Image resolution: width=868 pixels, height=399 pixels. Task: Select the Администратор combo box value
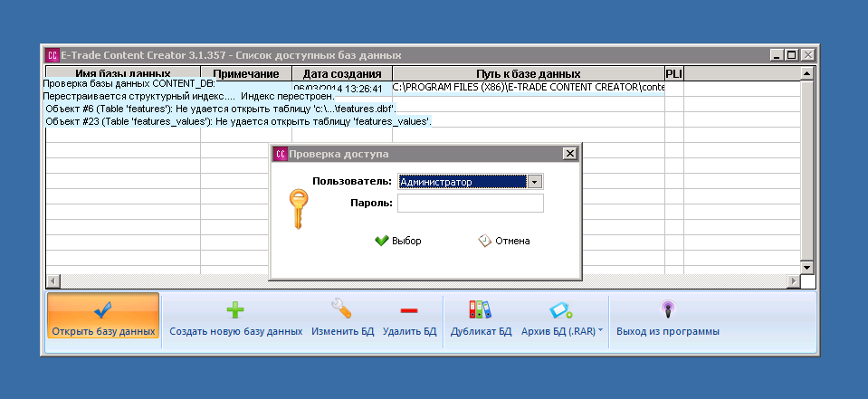[463, 182]
